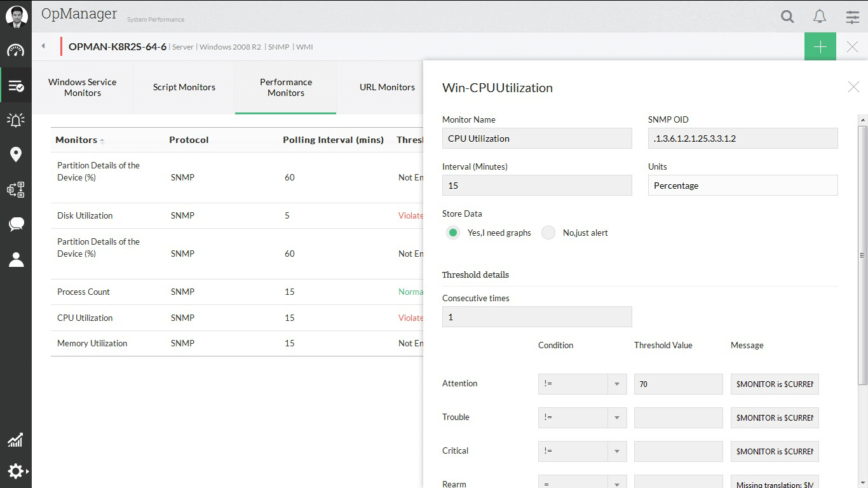Screen dimensions: 868x488
Task: Open the Memory Utilization monitor row
Action: 236,343
